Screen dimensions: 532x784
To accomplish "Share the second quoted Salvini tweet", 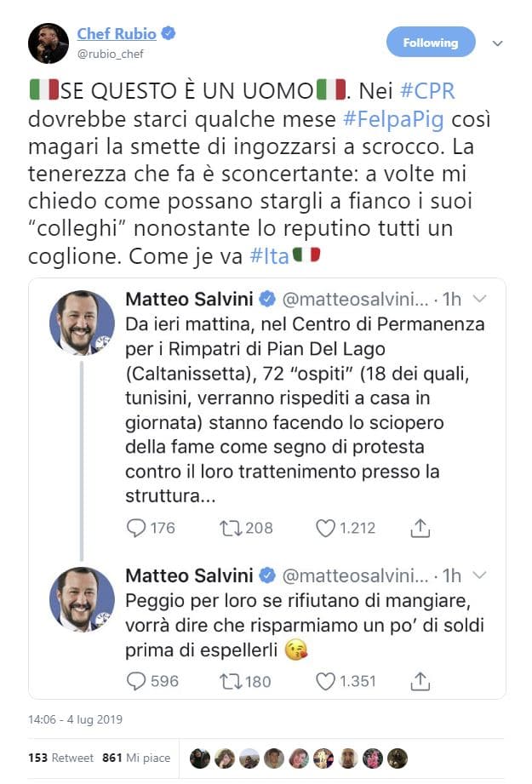I will [420, 680].
